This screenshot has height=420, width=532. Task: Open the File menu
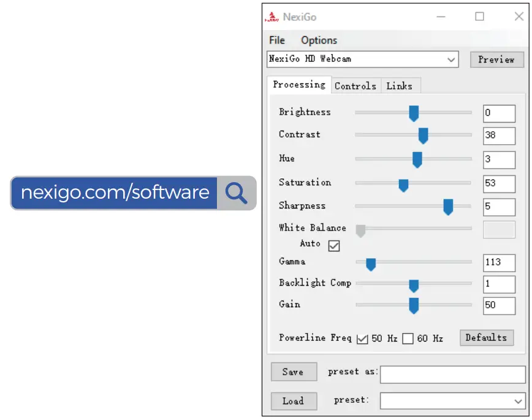pyautogui.click(x=277, y=40)
